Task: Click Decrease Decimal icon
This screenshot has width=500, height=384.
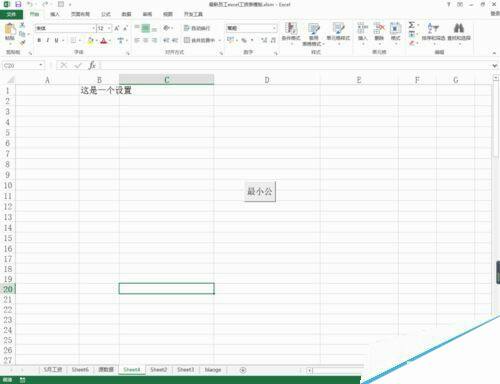Action: click(273, 40)
